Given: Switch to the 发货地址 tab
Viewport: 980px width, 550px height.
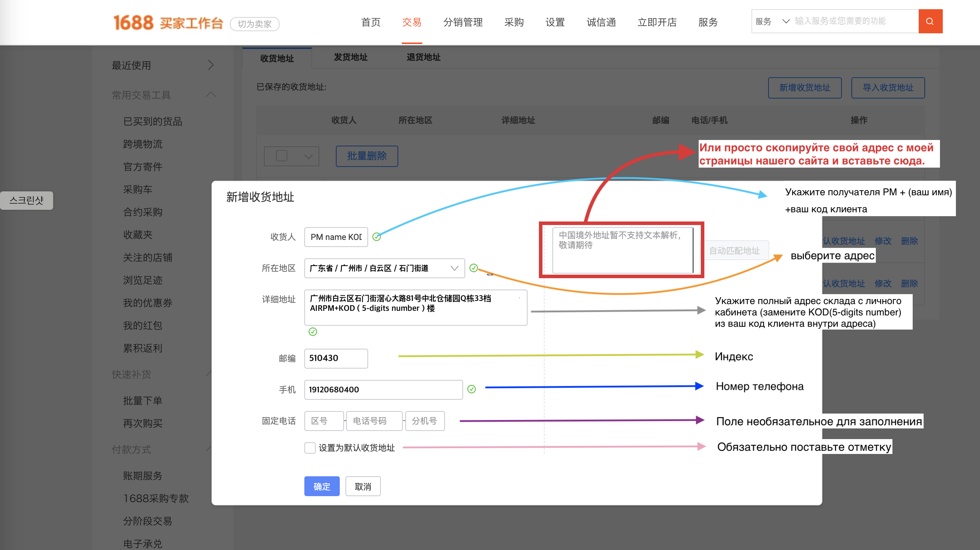Looking at the screenshot, I should click(x=350, y=57).
